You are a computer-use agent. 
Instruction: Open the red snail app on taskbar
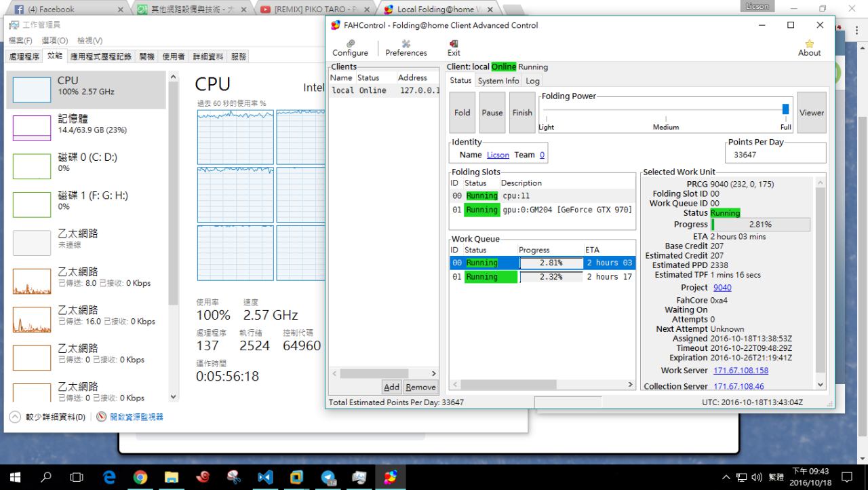point(203,477)
